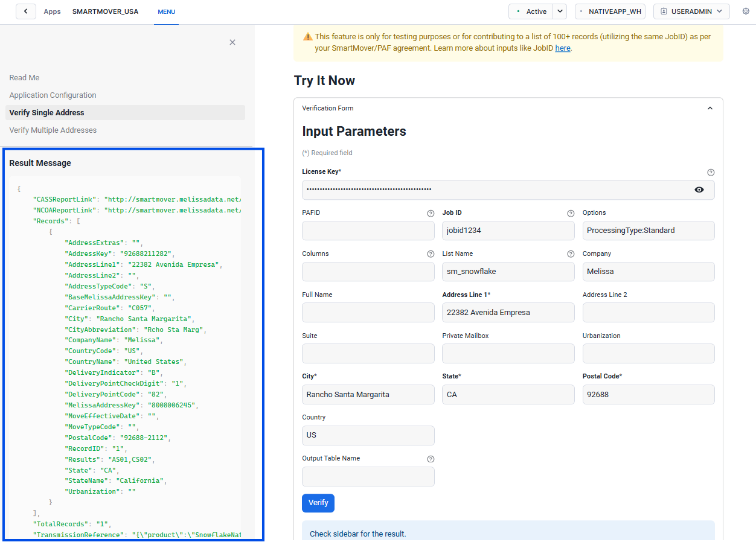The image size is (756, 542).
Task: Click the SMARTMOVER_USA app title
Action: click(105, 11)
